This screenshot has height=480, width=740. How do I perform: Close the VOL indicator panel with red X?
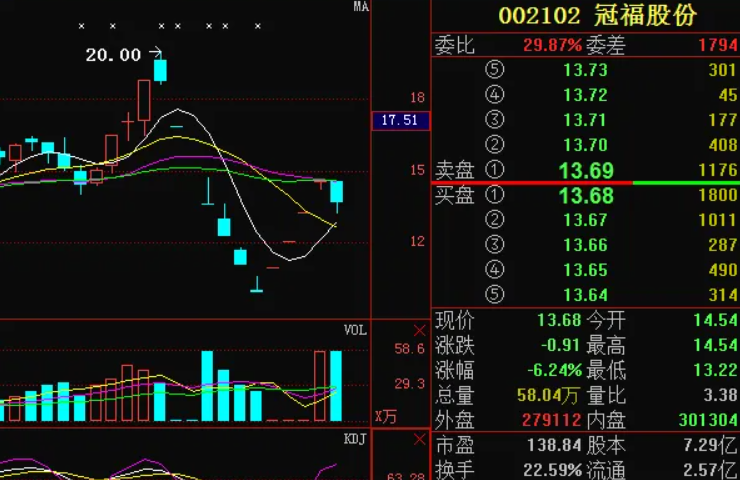point(420,330)
